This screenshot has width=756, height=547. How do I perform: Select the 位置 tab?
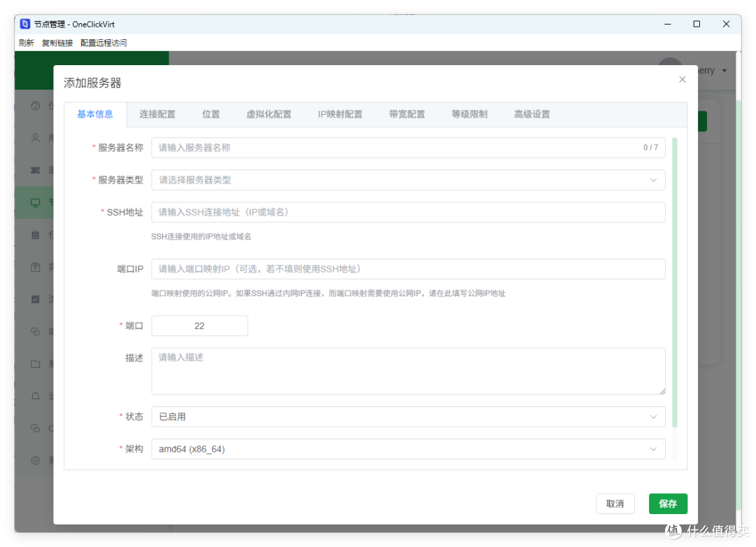coord(211,114)
